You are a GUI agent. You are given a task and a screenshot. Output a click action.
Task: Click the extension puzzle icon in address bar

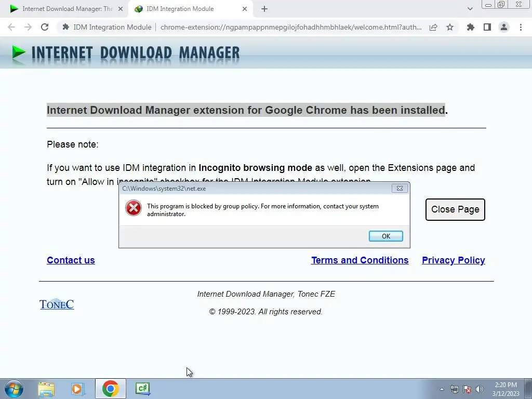(66, 27)
